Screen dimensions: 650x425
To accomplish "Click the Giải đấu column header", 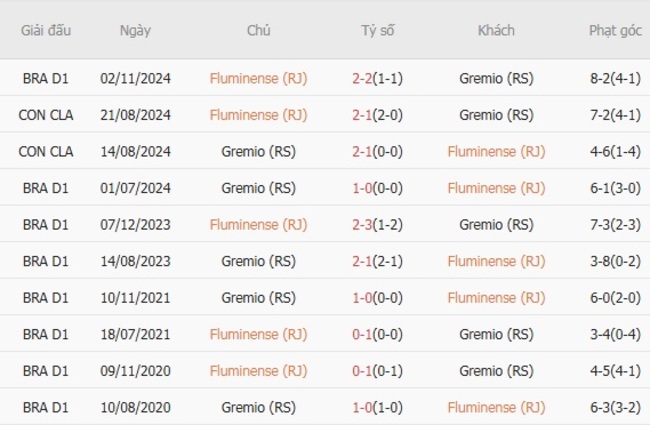I will 45,30.
